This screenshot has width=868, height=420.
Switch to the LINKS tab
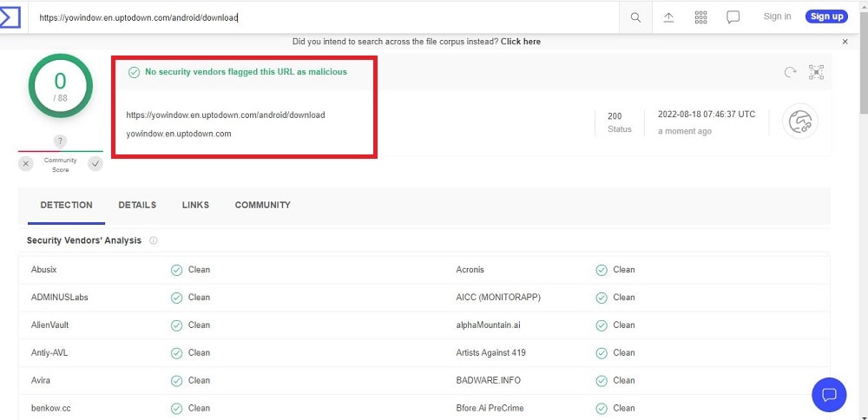point(195,206)
